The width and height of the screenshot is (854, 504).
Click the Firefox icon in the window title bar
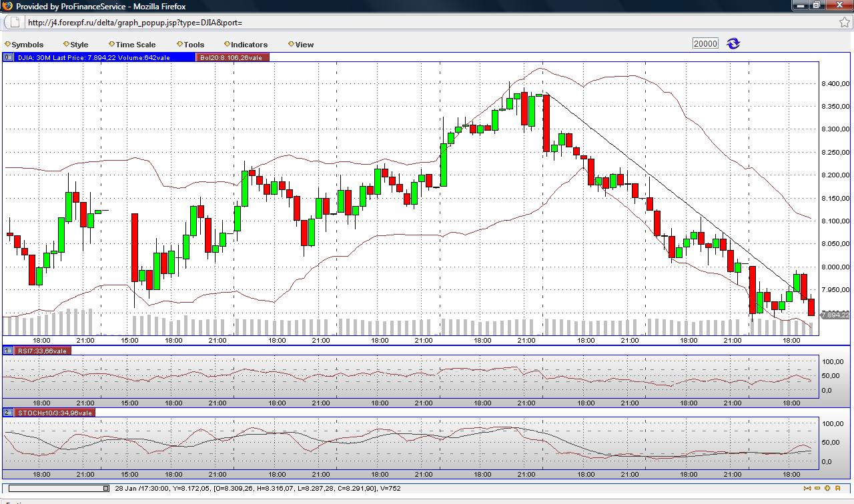[7, 5]
